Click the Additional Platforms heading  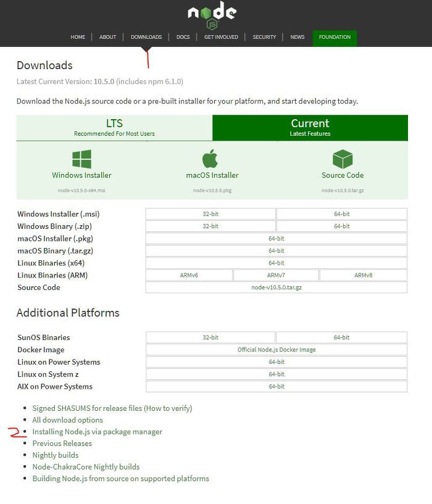click(x=68, y=313)
